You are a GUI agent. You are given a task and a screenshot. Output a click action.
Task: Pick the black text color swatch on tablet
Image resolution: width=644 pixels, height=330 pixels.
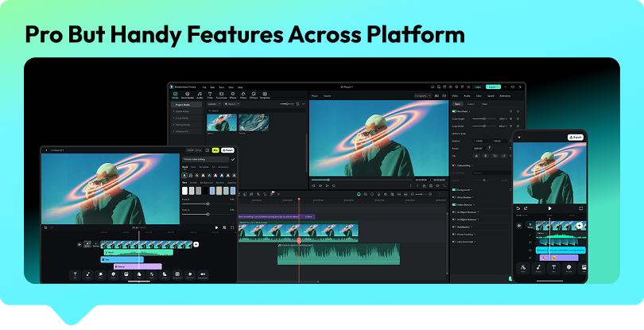205,191
